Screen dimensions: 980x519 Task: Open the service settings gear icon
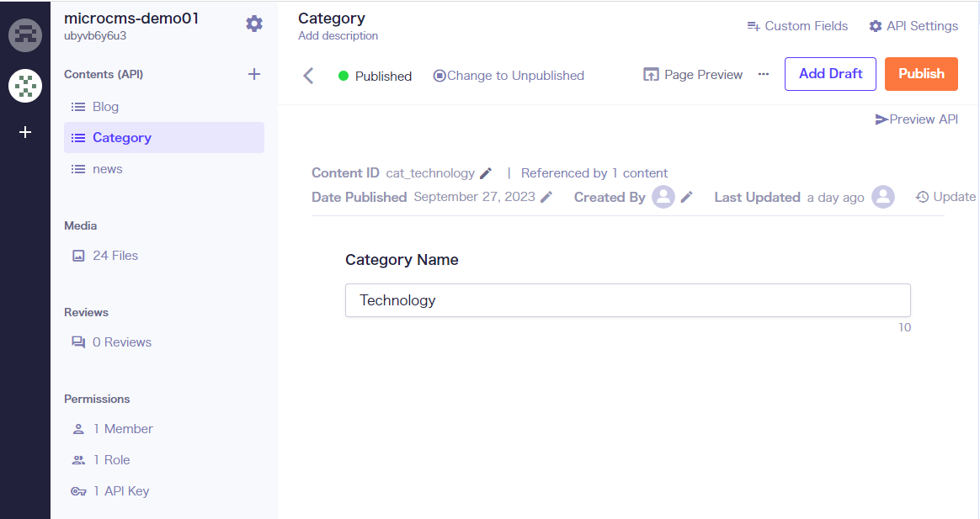click(x=254, y=24)
